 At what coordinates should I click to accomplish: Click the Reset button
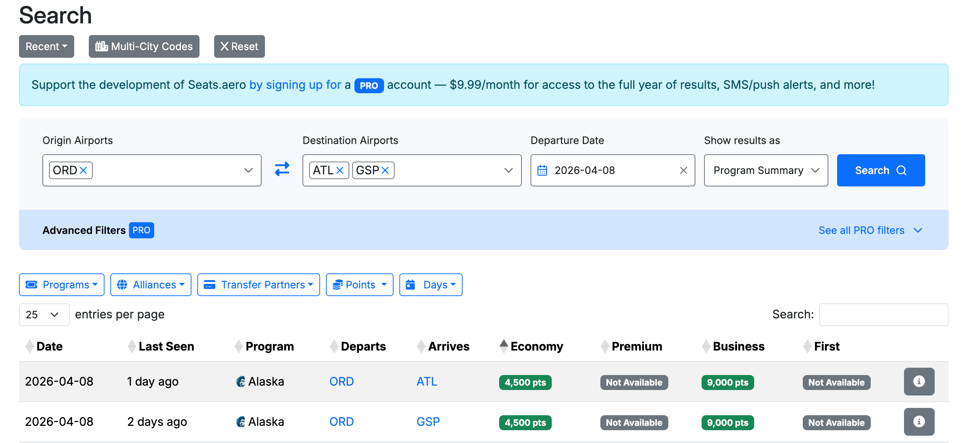[239, 46]
